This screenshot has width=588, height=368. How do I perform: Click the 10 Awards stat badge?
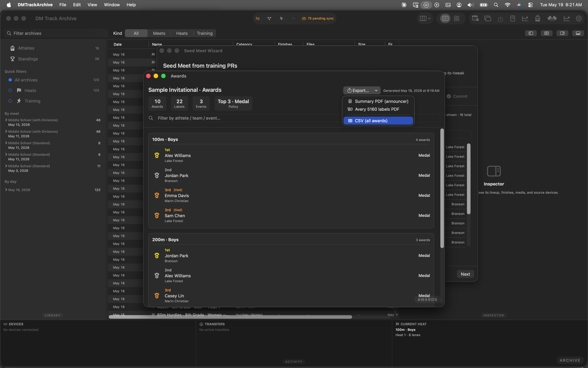click(157, 103)
